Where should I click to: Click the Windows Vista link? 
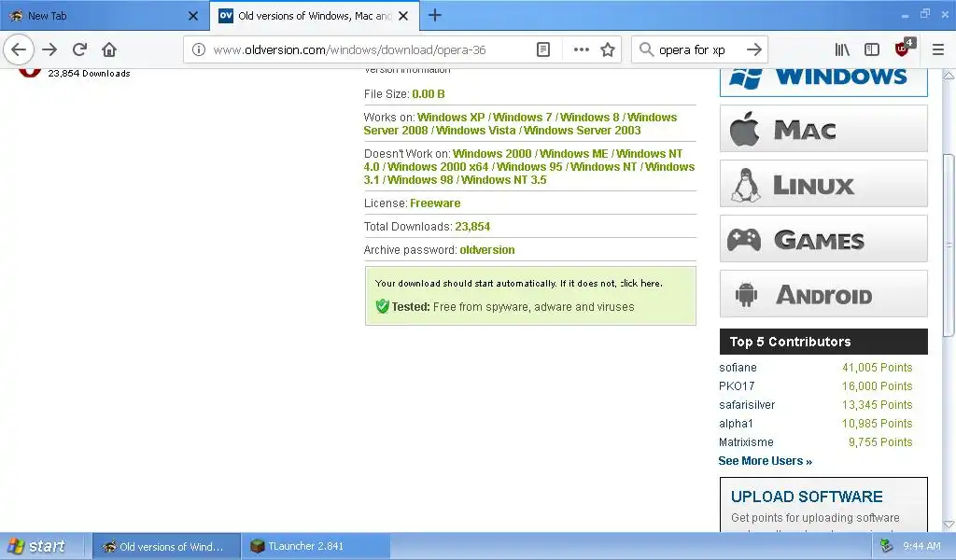[475, 131]
